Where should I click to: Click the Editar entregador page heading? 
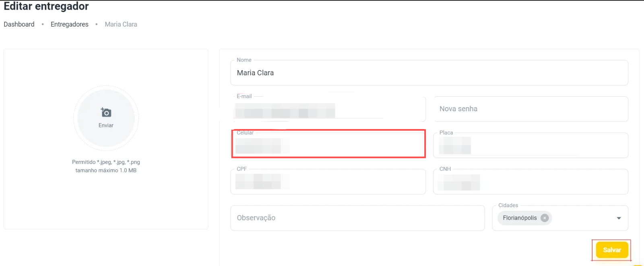point(46,6)
